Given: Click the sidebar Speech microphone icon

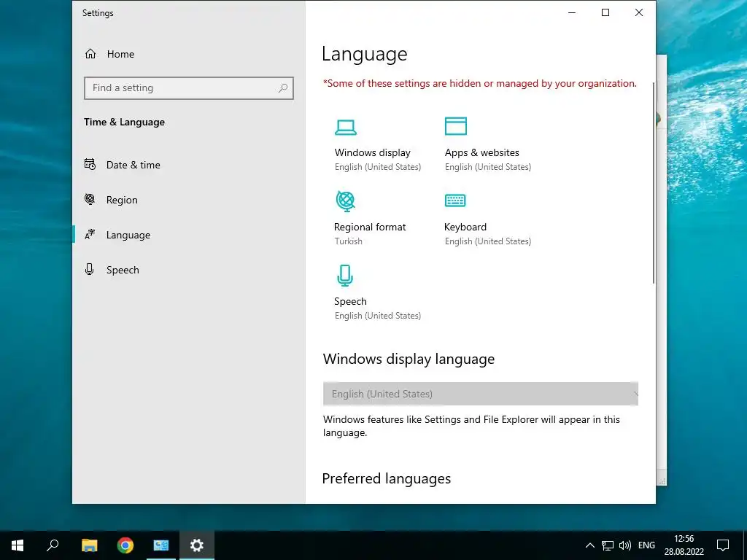Looking at the screenshot, I should click(89, 269).
